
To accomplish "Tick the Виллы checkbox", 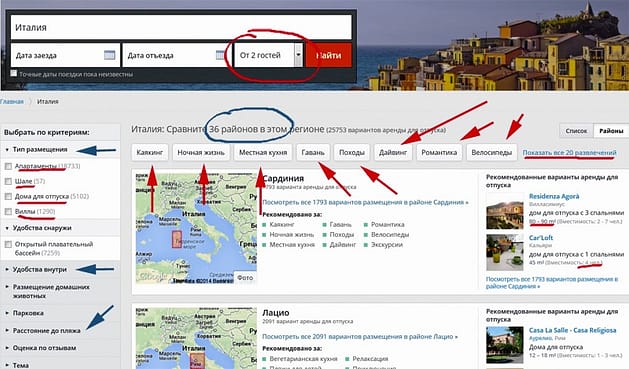I will (x=8, y=211).
